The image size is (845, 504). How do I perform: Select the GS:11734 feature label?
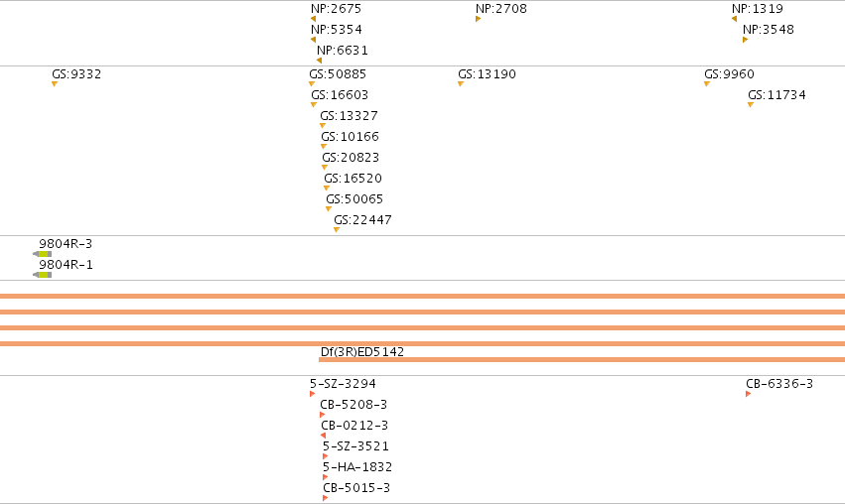776,95
